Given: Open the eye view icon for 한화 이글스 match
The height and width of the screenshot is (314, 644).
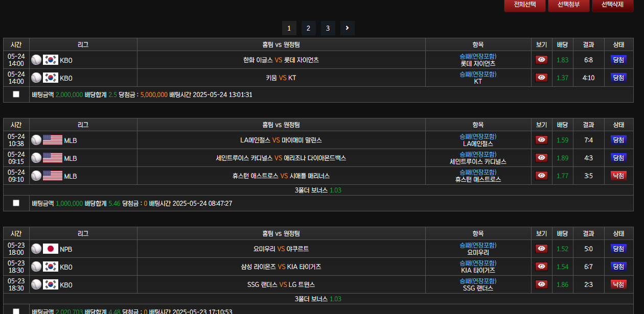Looking at the screenshot, I should 541,60.
